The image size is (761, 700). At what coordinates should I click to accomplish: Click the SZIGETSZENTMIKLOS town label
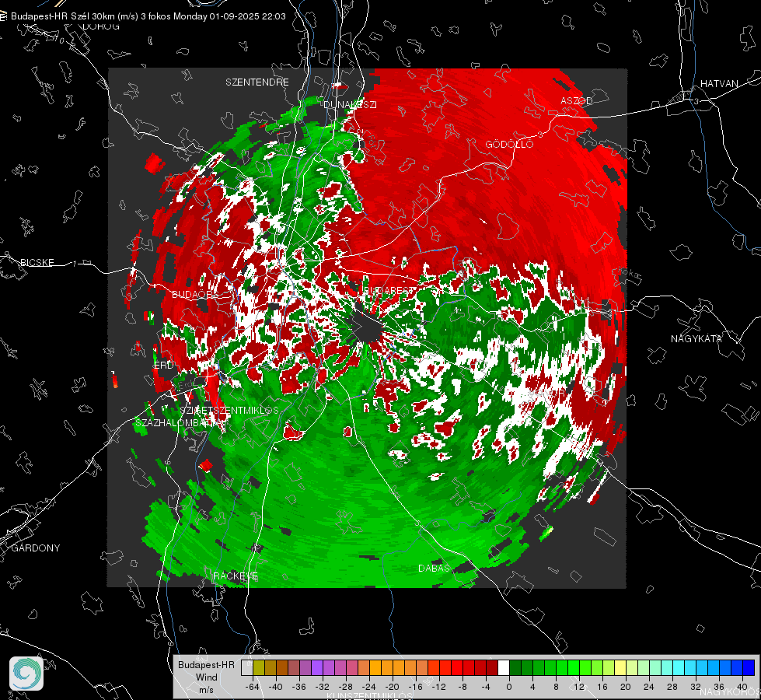coord(229,410)
